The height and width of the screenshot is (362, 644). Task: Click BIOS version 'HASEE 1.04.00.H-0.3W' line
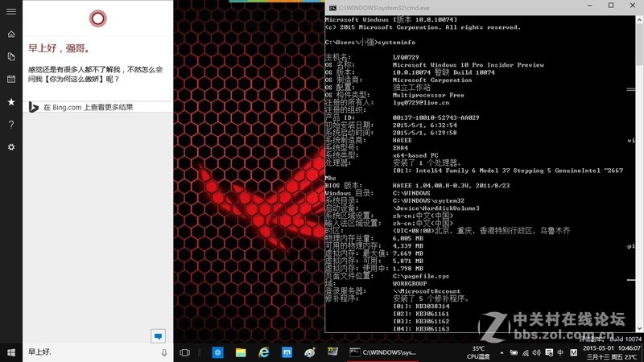click(451, 186)
